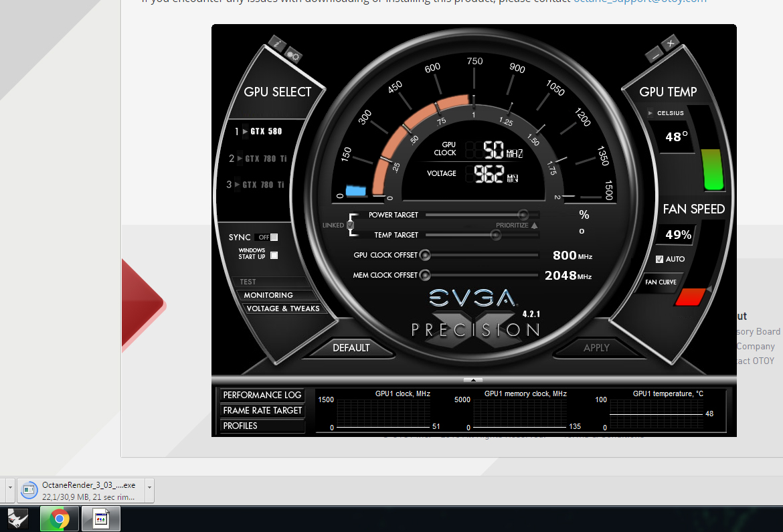Open the EVGA Precision info icon
This screenshot has width=783, height=532.
[x=276, y=43]
